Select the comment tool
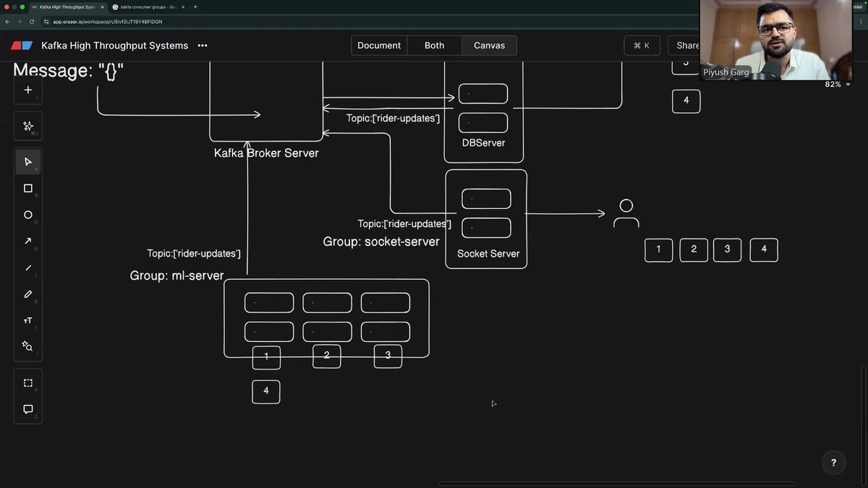868x488 pixels. click(28, 409)
